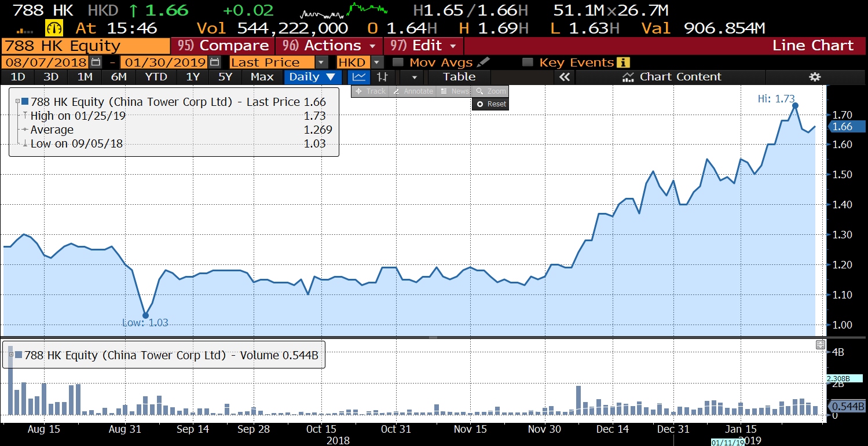868x446 pixels.
Task: Select the line chart type icon
Action: coord(359,77)
